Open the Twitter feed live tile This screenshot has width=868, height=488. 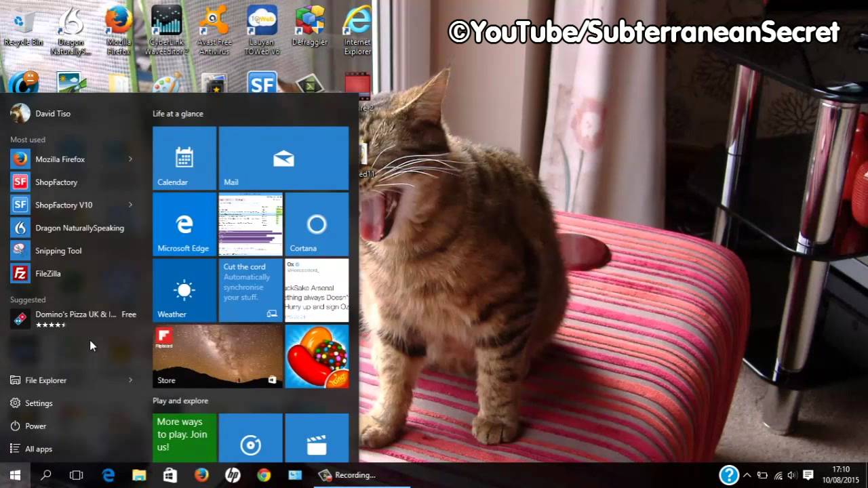point(317,290)
